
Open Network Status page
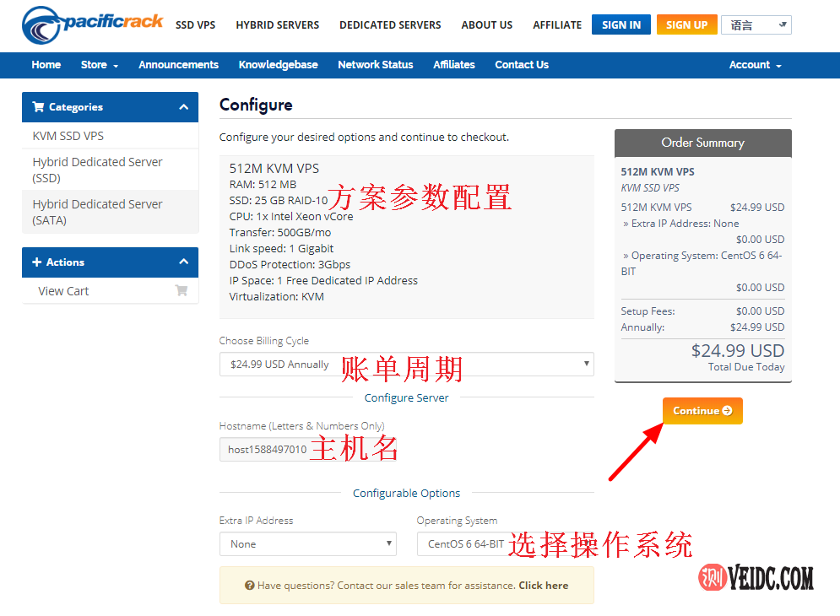376,65
